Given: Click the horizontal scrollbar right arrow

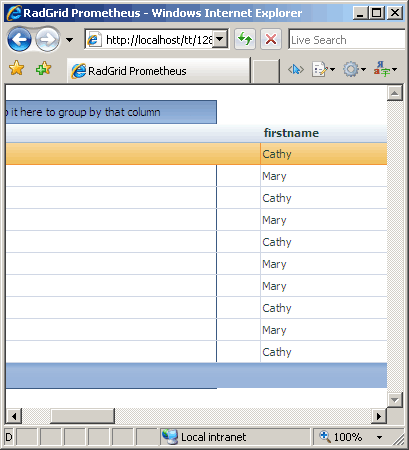Looking at the screenshot, I should pos(379,416).
